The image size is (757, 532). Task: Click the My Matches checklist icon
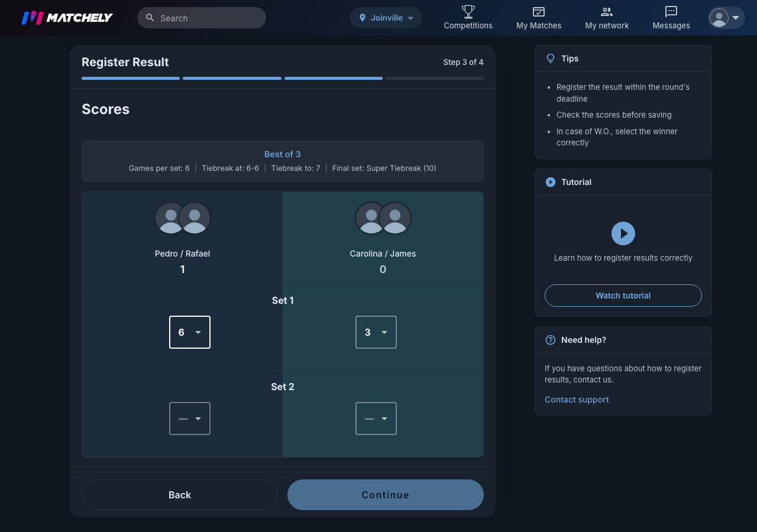[x=539, y=11]
